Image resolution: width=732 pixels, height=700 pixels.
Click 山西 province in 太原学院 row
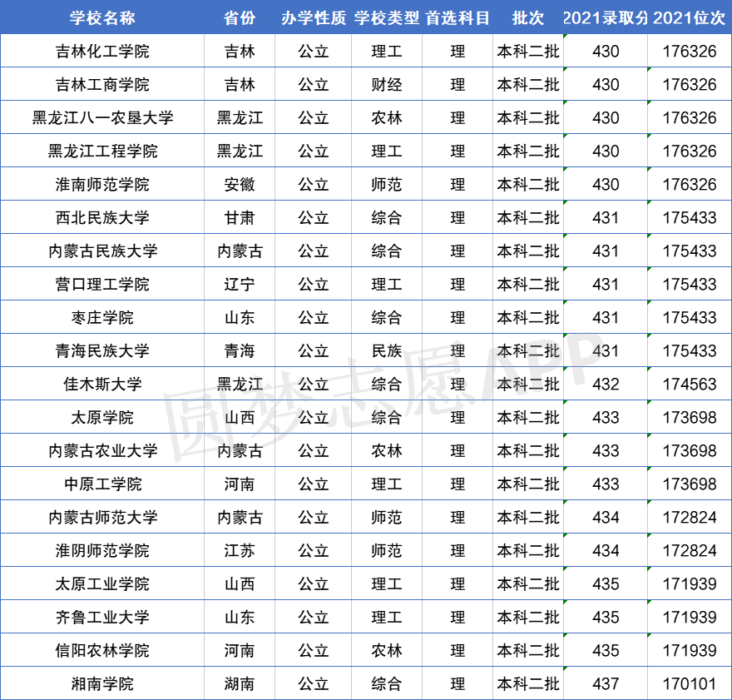(x=240, y=418)
